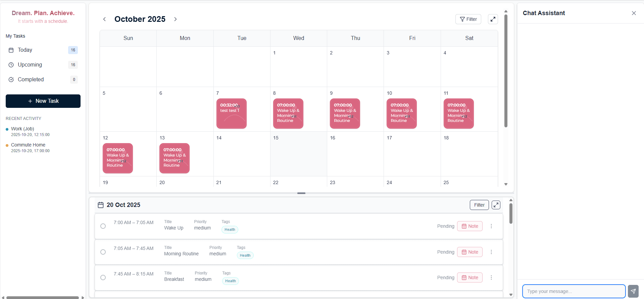
Task: Check off the Morning Routine task
Action: pyautogui.click(x=103, y=252)
